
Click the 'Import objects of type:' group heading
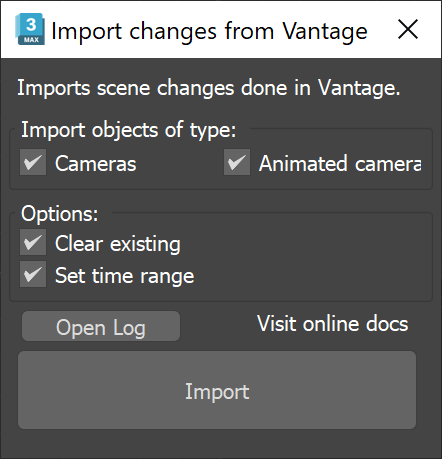(129, 130)
